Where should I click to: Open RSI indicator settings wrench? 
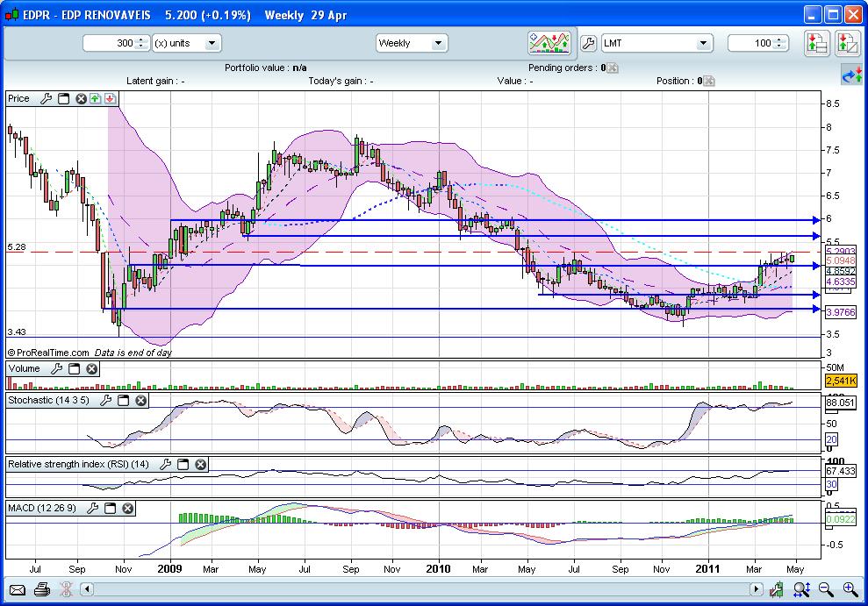pyautogui.click(x=166, y=465)
